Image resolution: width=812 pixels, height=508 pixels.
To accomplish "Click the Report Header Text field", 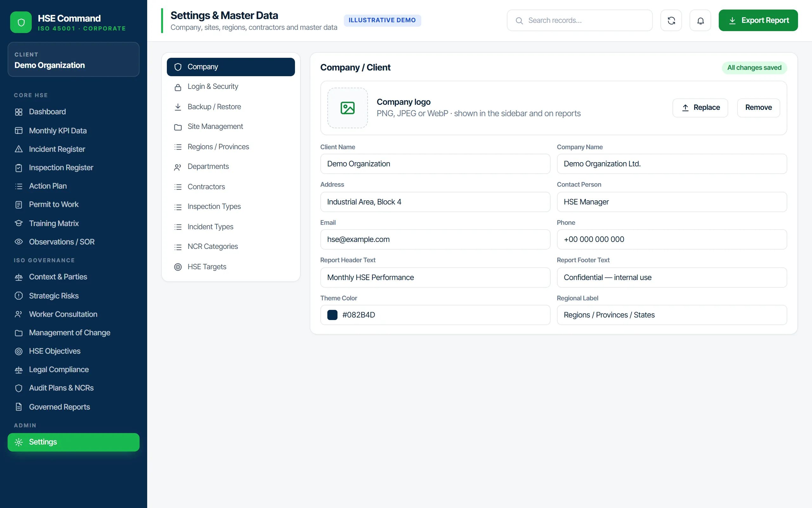I will pos(435,277).
